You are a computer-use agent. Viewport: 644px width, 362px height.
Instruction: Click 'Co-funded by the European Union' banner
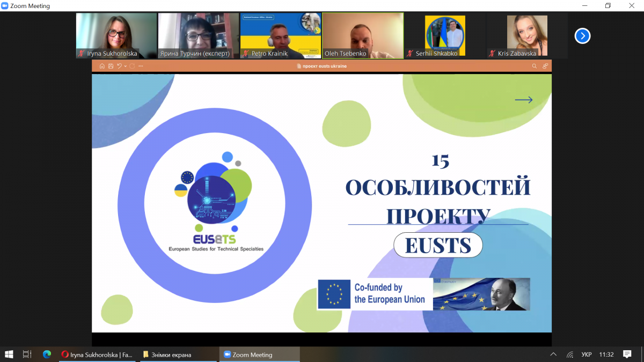tap(375, 294)
